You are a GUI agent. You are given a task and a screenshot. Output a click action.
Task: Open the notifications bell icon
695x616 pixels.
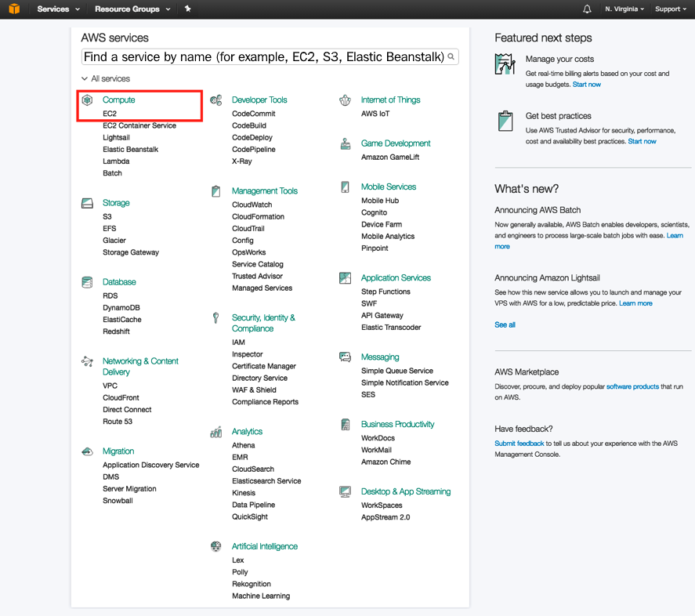[587, 9]
